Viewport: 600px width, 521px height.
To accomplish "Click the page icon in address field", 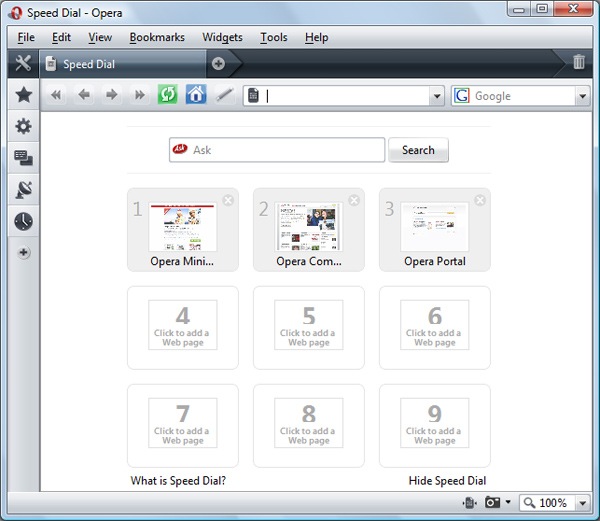I will tap(253, 96).
